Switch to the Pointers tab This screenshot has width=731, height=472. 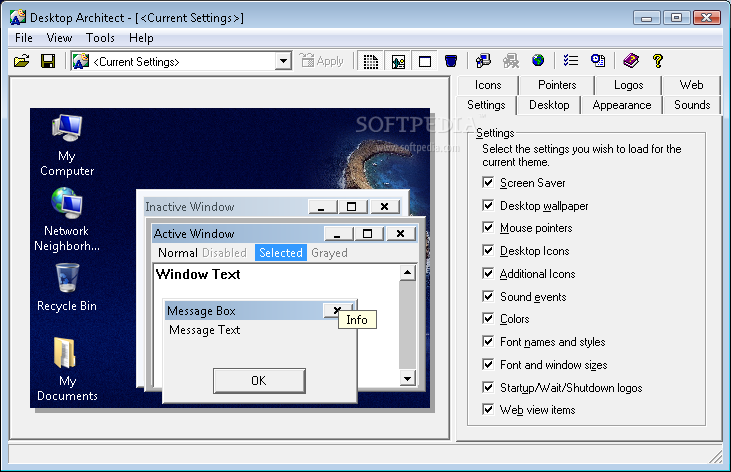point(557,85)
